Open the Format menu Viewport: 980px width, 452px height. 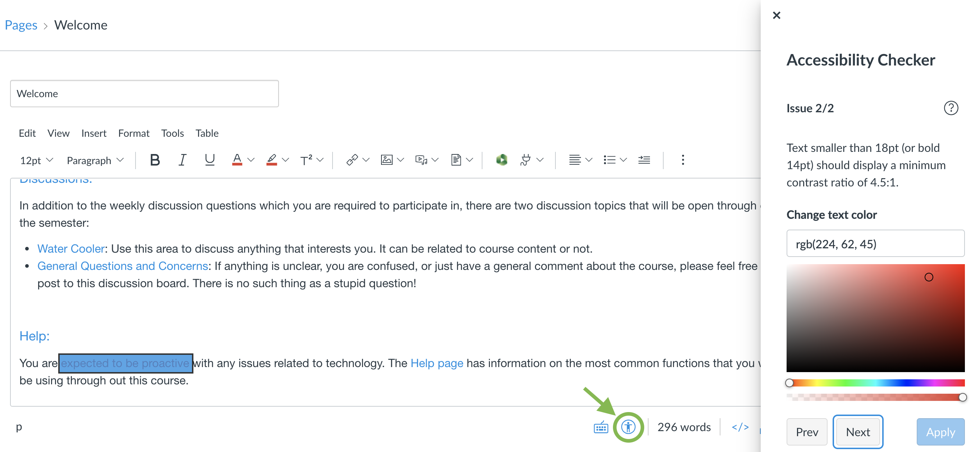133,133
